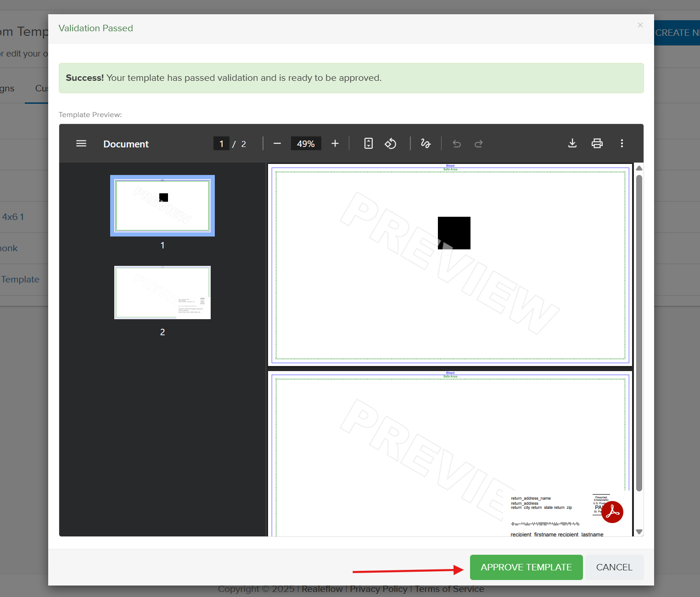The height and width of the screenshot is (597, 700).
Task: Zoom out with the minus icon
Action: click(x=277, y=144)
